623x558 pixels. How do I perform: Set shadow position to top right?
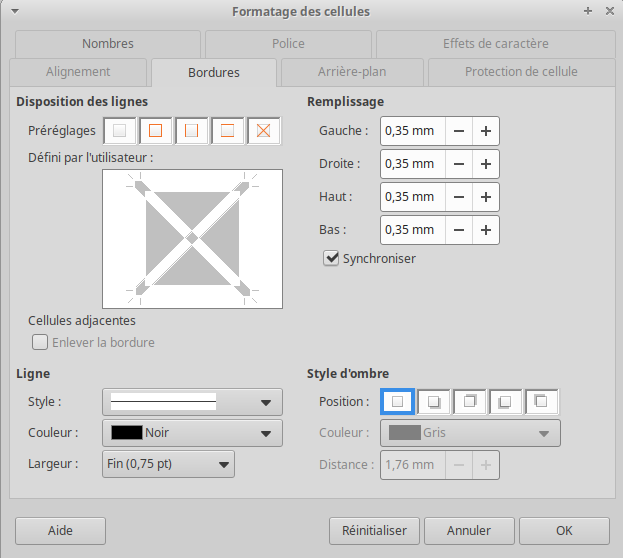point(469,402)
